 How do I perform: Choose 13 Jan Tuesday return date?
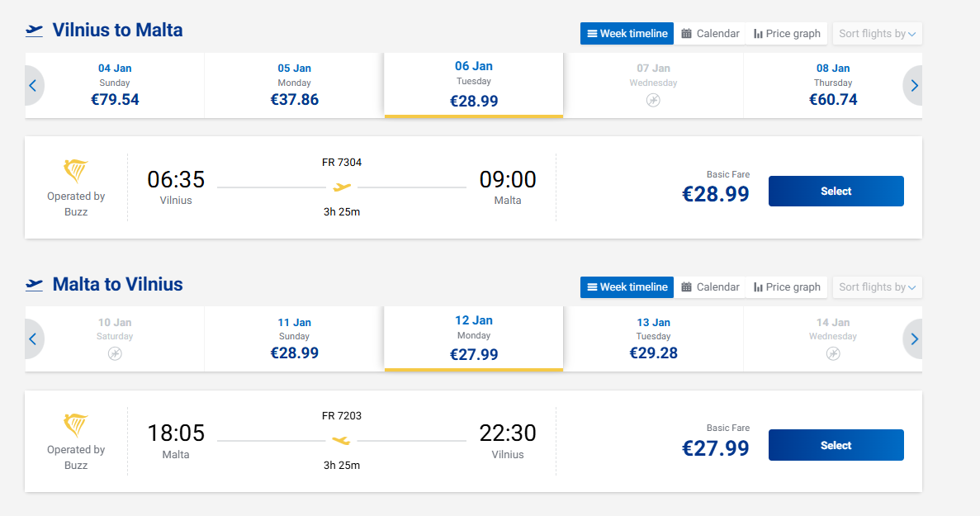tap(653, 339)
